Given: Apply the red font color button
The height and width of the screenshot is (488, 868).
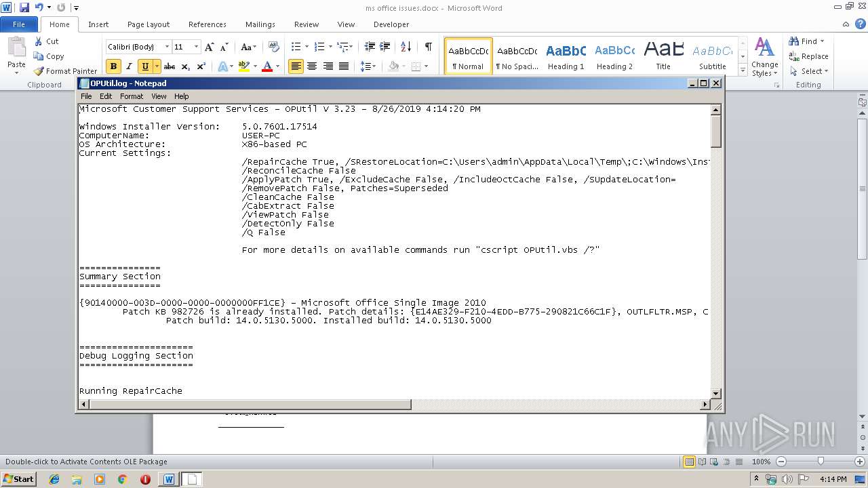Looking at the screenshot, I should (x=267, y=66).
